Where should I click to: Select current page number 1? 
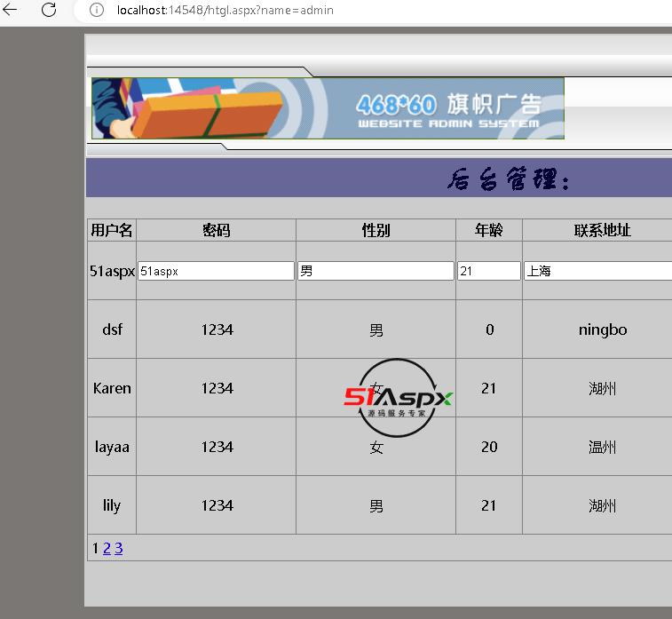click(95, 548)
